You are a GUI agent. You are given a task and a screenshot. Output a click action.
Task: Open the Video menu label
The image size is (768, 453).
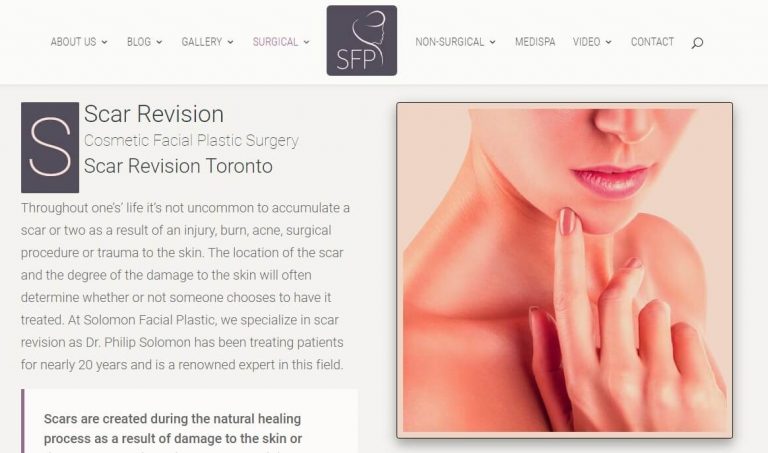[586, 42]
